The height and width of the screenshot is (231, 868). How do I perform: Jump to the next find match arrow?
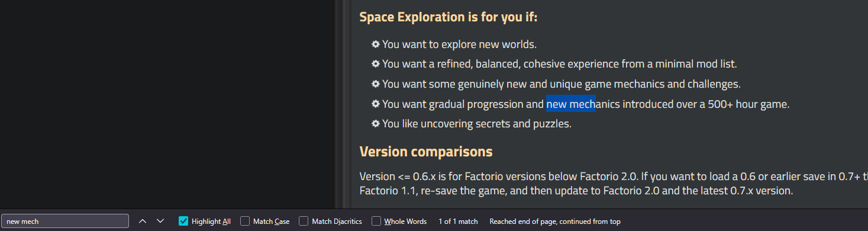(160, 221)
